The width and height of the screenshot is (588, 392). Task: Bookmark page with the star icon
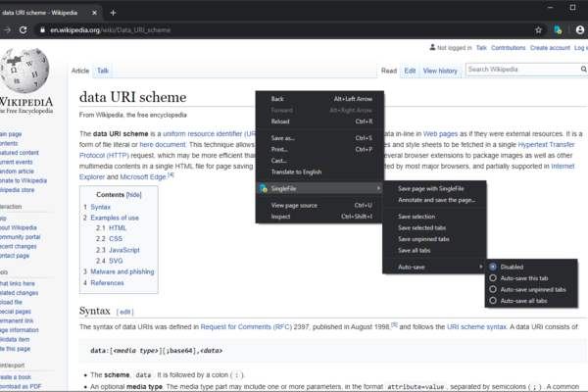coord(538,30)
